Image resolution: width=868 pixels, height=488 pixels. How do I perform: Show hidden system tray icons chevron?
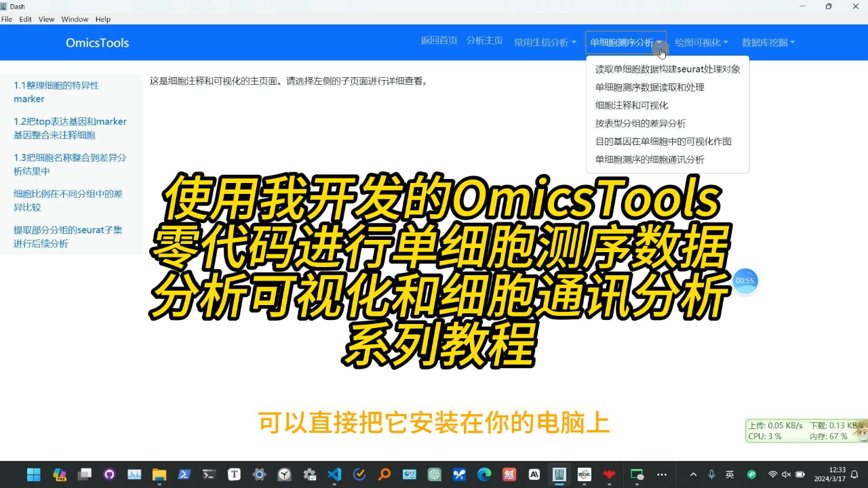tap(693, 474)
